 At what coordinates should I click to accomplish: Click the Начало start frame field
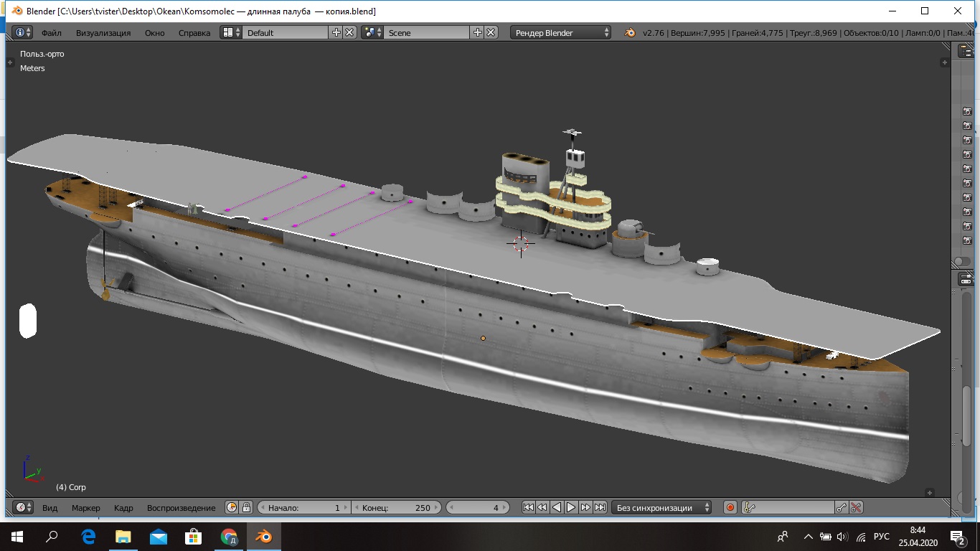pos(304,507)
